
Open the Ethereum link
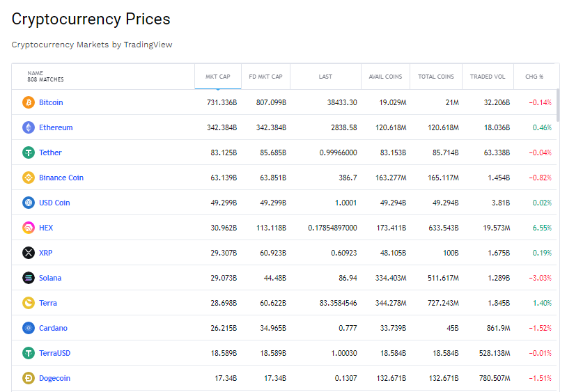point(56,127)
